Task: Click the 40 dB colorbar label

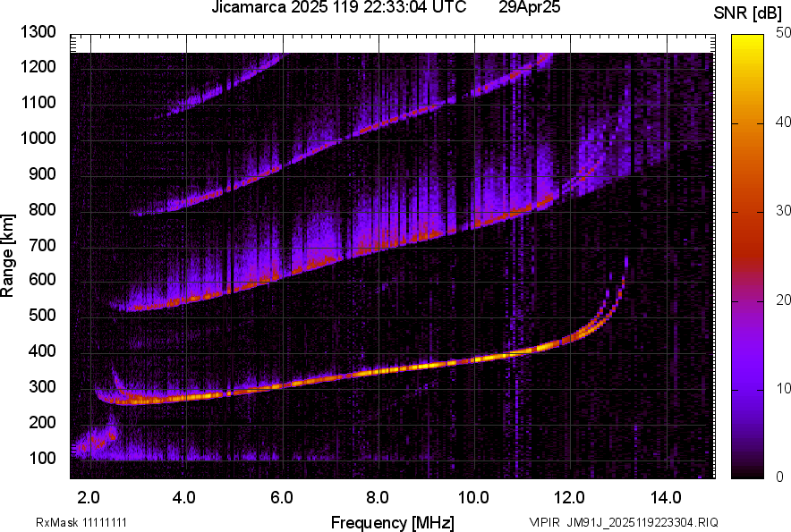Action: [x=784, y=122]
